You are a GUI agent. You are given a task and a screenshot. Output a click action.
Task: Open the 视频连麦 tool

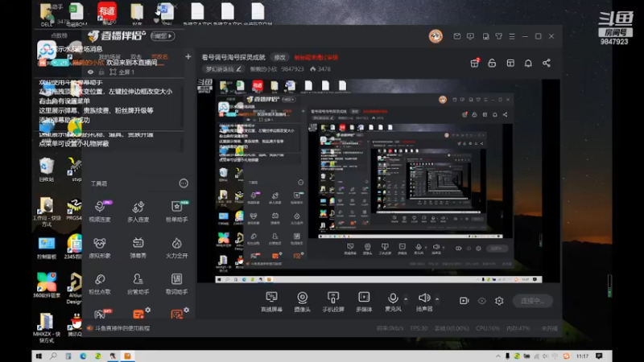point(100,212)
